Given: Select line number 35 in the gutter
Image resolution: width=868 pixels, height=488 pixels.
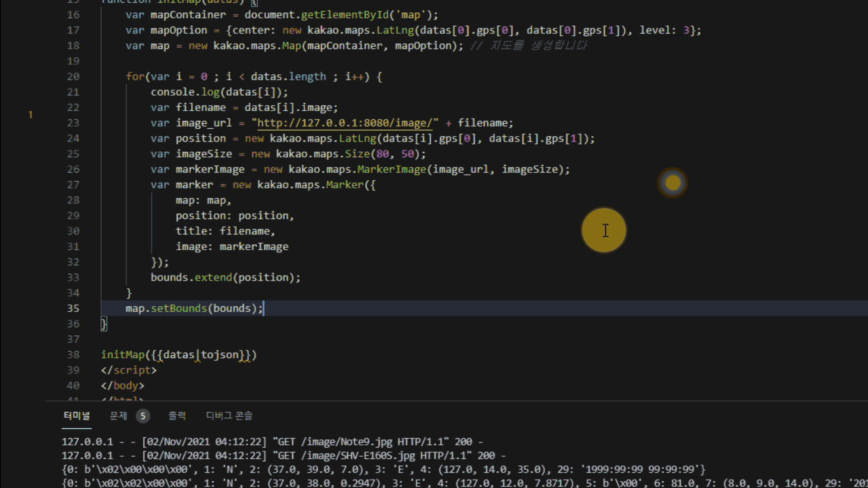Looking at the screenshot, I should (73, 308).
